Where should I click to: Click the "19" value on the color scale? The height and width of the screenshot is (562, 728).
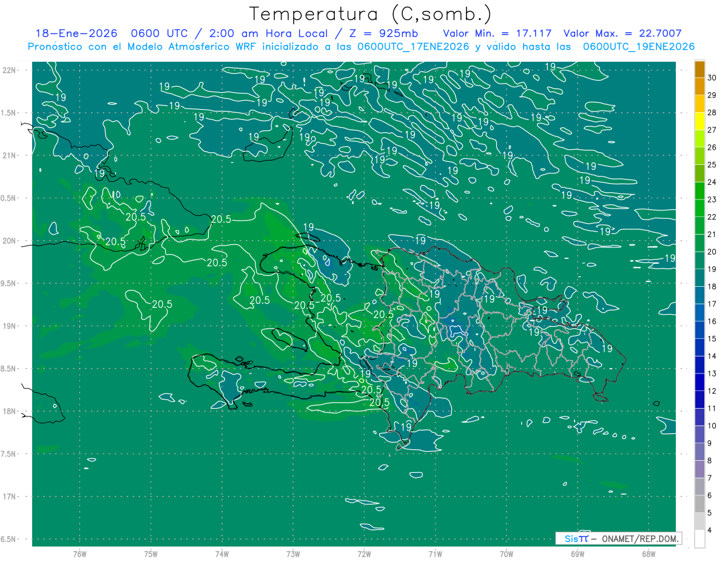coord(712,269)
